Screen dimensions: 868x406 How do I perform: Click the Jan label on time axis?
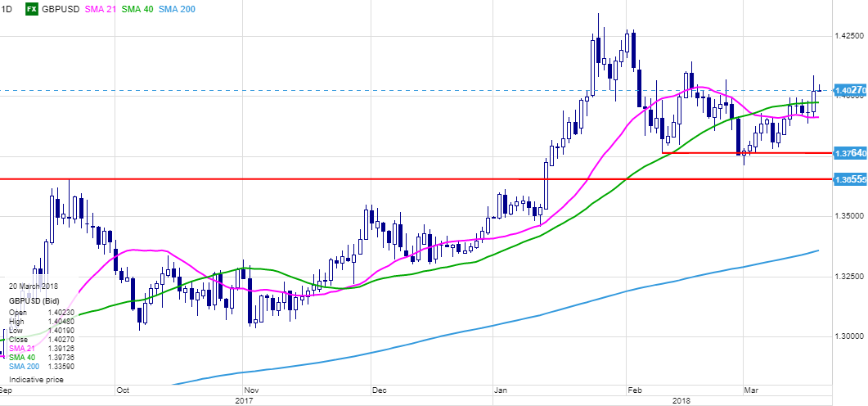tap(501, 390)
